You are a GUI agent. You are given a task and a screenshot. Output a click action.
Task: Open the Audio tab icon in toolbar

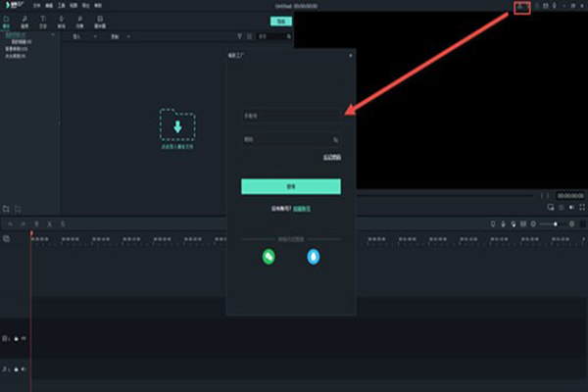[x=24, y=21]
